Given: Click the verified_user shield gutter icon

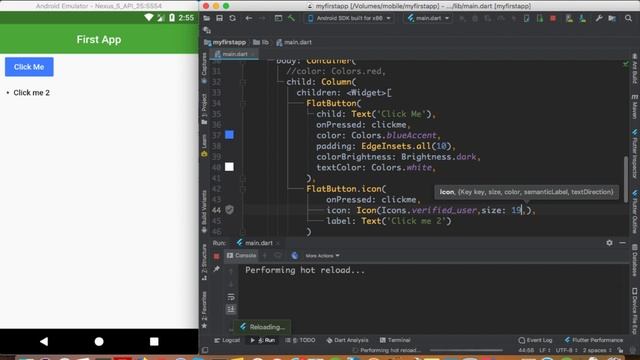Looking at the screenshot, I should coord(229,210).
